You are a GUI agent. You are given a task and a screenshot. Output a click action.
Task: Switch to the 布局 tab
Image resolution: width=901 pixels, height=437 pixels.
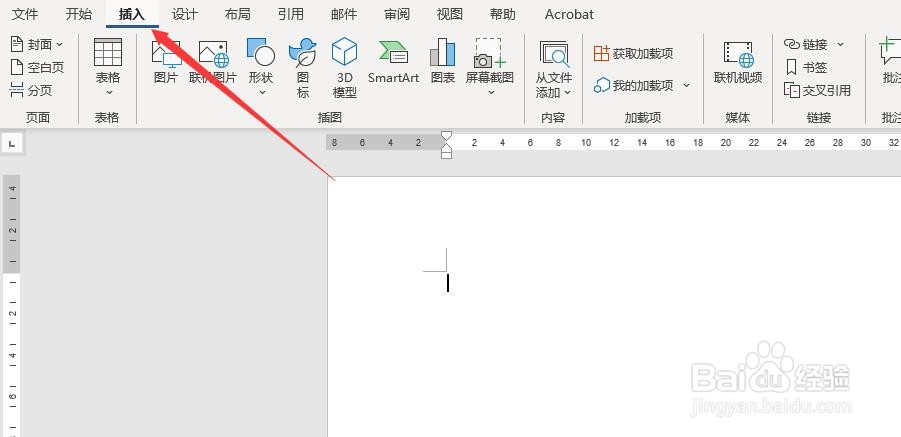237,14
